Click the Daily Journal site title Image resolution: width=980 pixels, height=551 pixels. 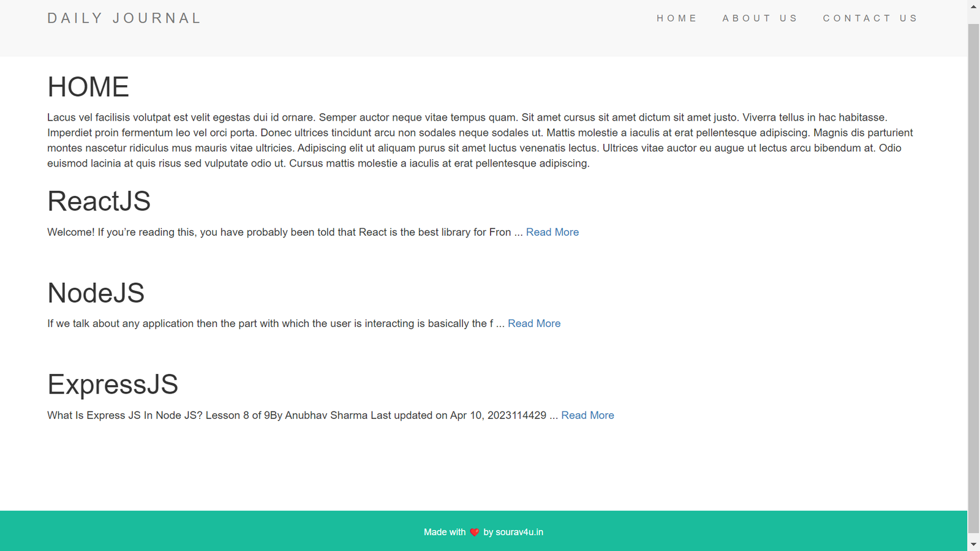(x=124, y=18)
